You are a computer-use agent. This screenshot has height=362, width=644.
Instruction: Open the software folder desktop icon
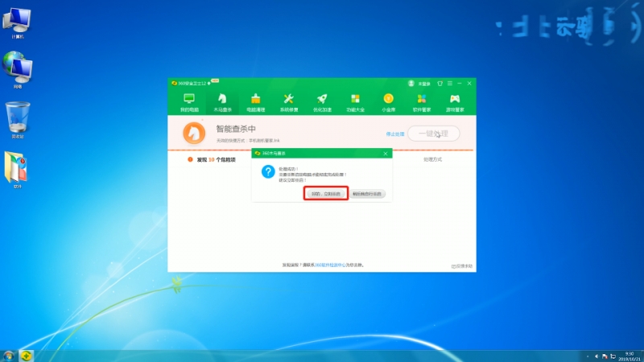coord(17,170)
